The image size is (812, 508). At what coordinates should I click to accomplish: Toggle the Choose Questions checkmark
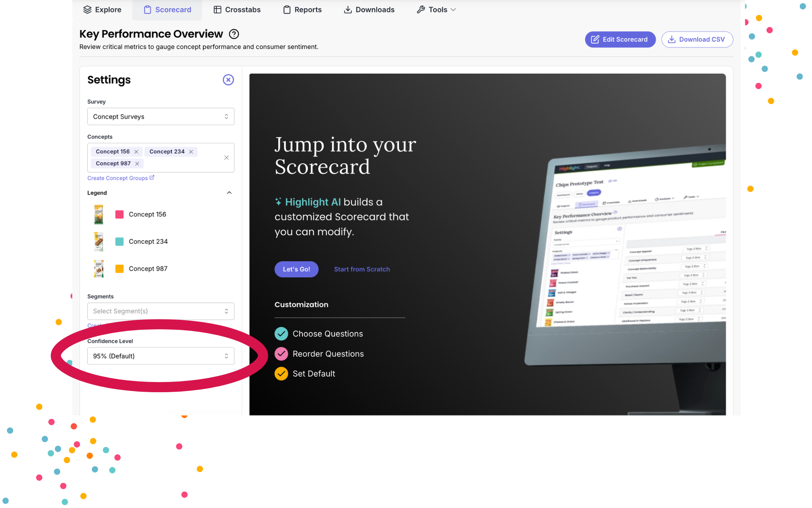[x=281, y=333]
